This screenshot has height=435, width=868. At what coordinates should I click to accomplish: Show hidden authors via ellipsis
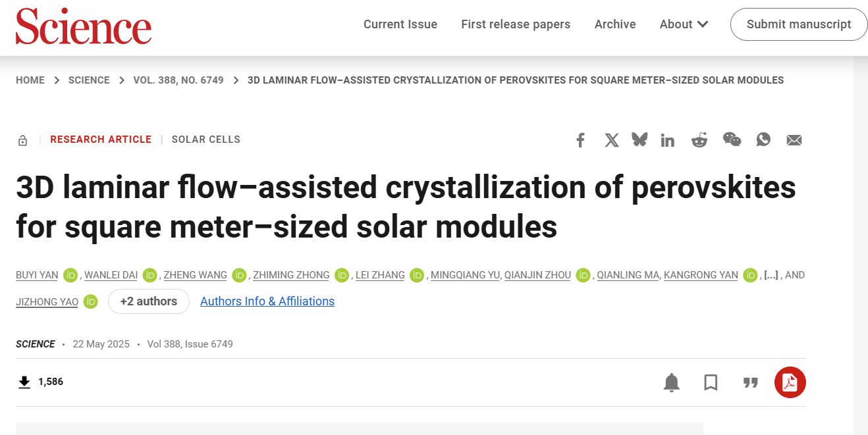point(771,275)
